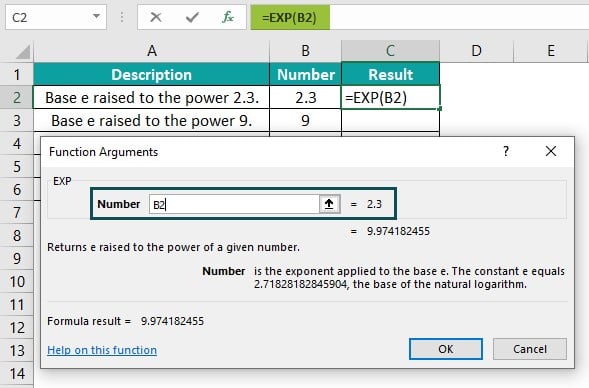Open Help on this function link
Image resolution: width=589 pixels, height=388 pixels.
[x=102, y=350]
